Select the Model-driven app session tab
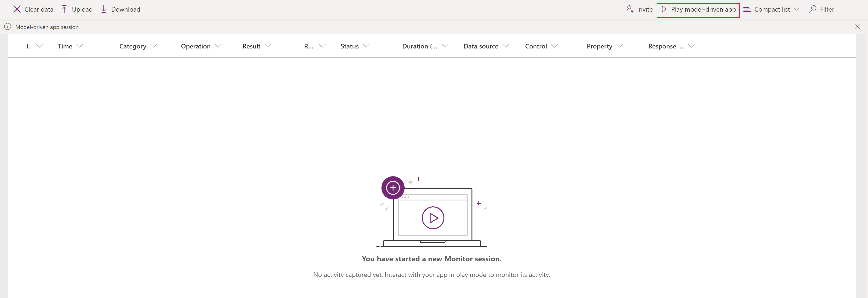 coord(47,27)
